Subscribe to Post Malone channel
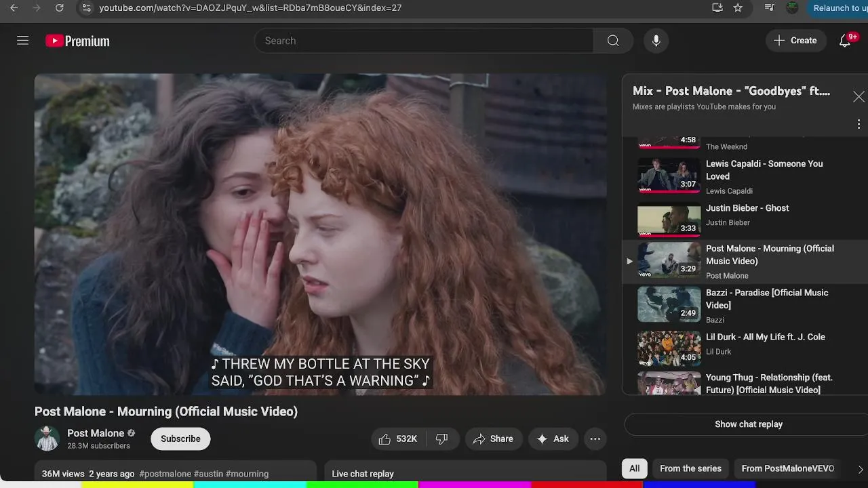 click(180, 439)
